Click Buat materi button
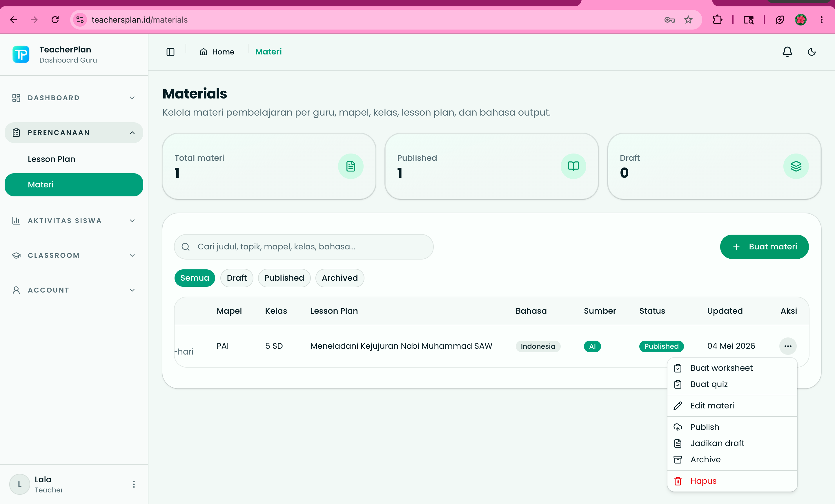This screenshot has width=835, height=504. click(764, 247)
